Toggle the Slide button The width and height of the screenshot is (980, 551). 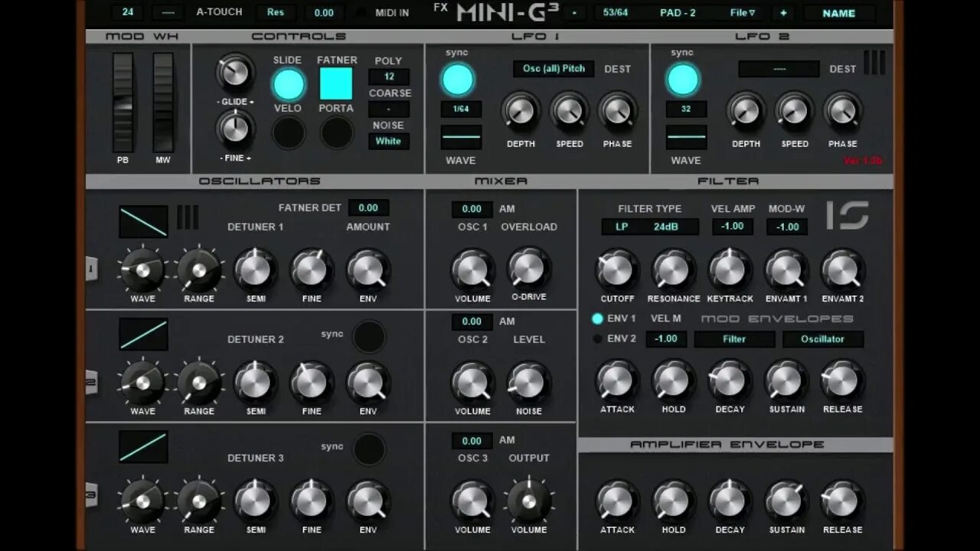pos(289,85)
